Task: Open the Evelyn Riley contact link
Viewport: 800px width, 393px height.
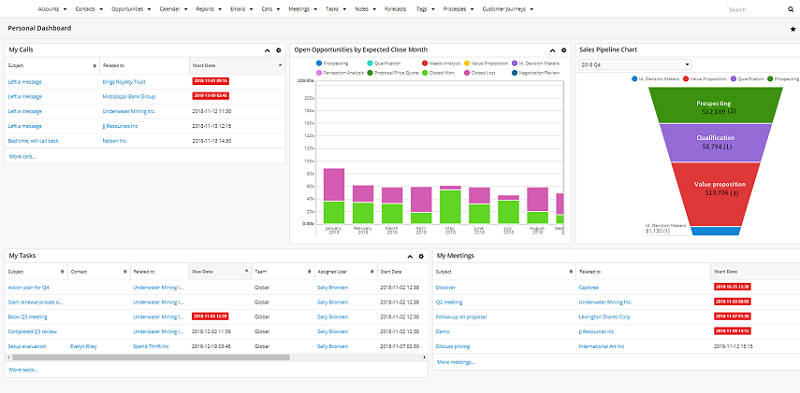Action: pos(83,346)
